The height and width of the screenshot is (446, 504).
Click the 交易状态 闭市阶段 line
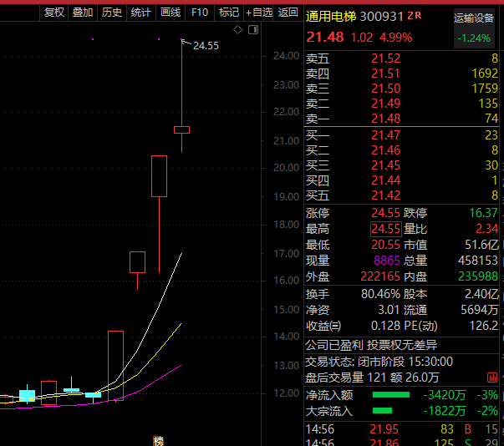(379, 362)
